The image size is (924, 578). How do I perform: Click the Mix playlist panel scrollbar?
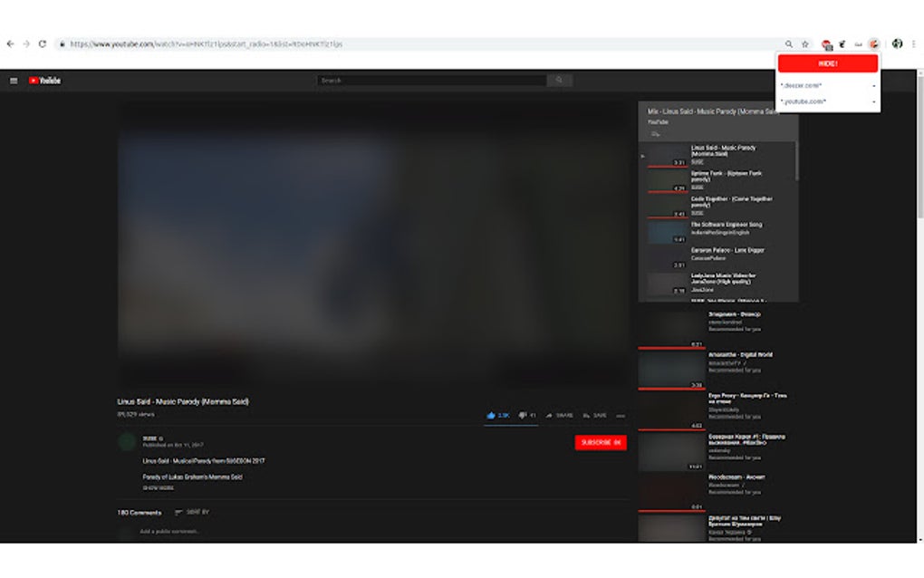point(796,160)
